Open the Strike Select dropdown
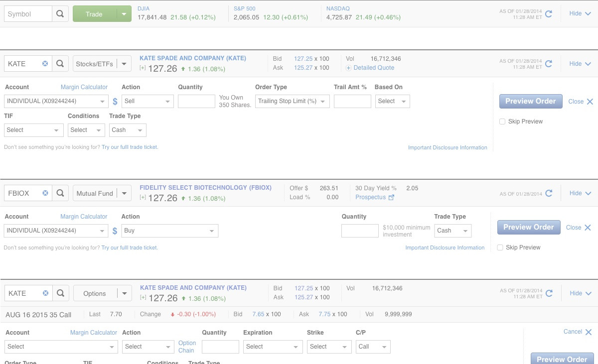598x364 pixels. tap(329, 347)
